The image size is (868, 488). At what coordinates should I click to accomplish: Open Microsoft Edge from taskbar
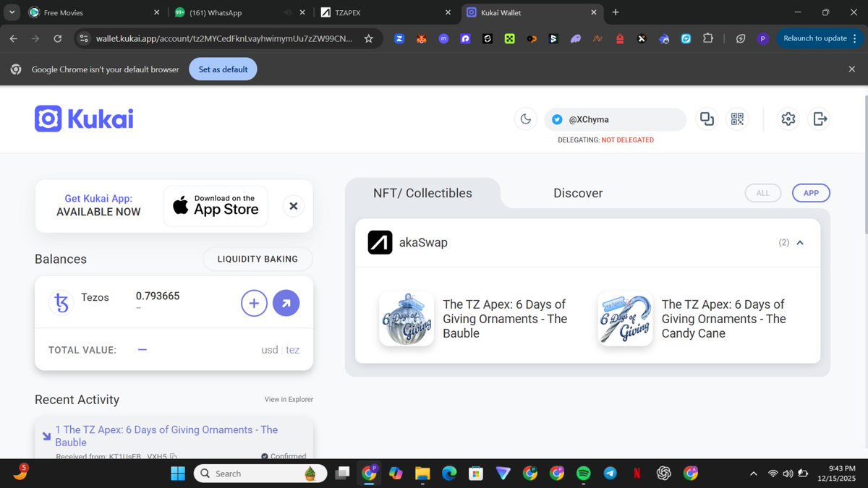(x=448, y=474)
